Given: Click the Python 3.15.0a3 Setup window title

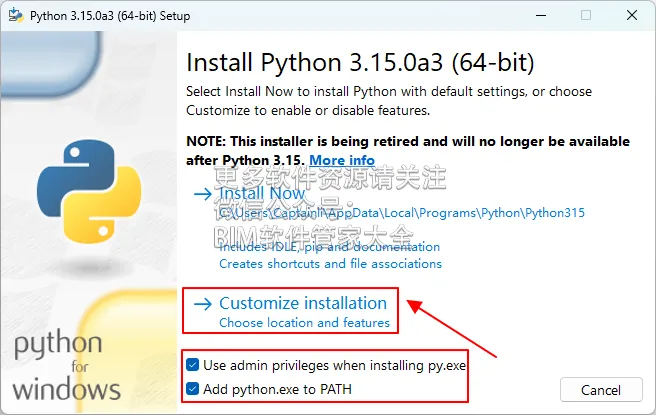Looking at the screenshot, I should (110, 16).
